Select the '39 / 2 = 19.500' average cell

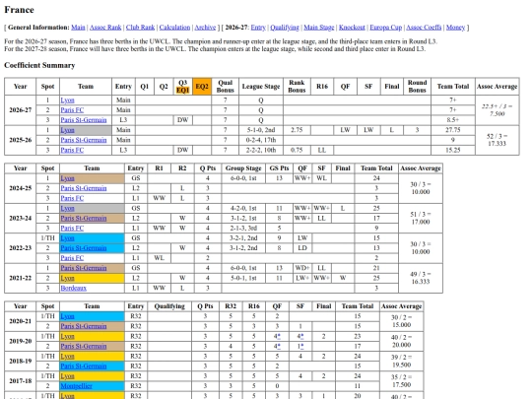click(x=401, y=361)
